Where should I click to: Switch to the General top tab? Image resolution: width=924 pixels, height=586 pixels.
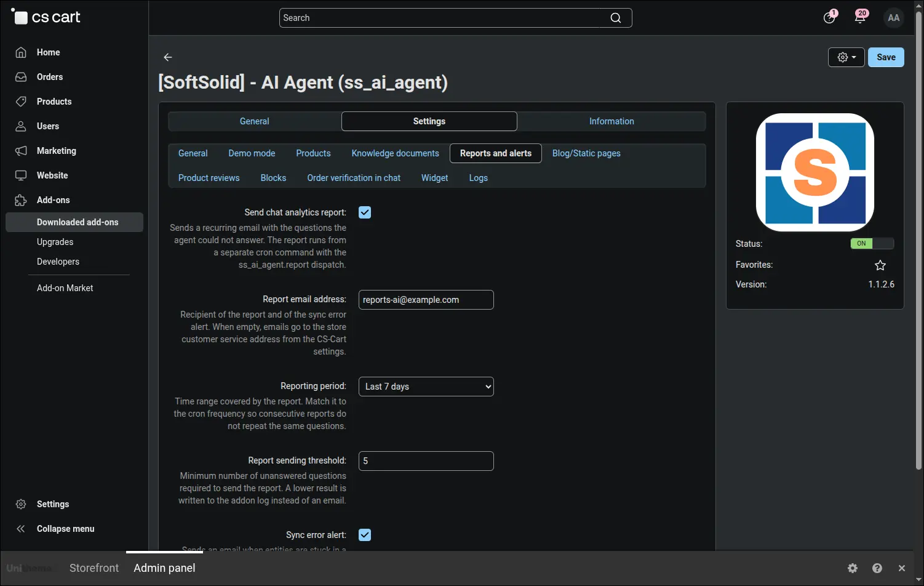(x=255, y=121)
